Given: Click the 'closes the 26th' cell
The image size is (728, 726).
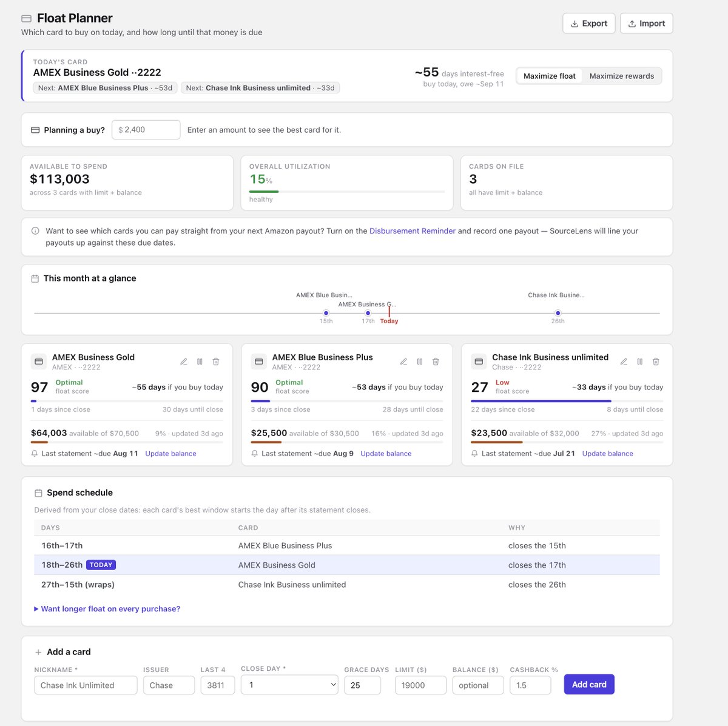Looking at the screenshot, I should point(537,585).
